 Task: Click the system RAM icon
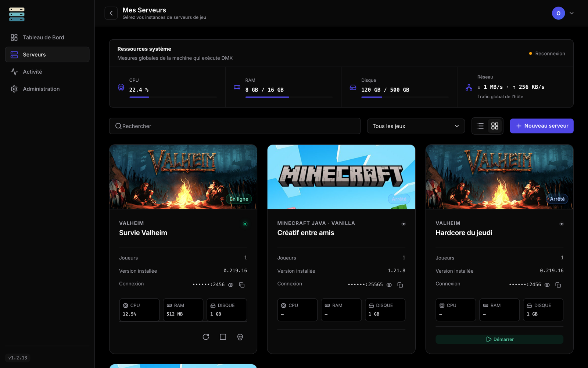tap(237, 87)
